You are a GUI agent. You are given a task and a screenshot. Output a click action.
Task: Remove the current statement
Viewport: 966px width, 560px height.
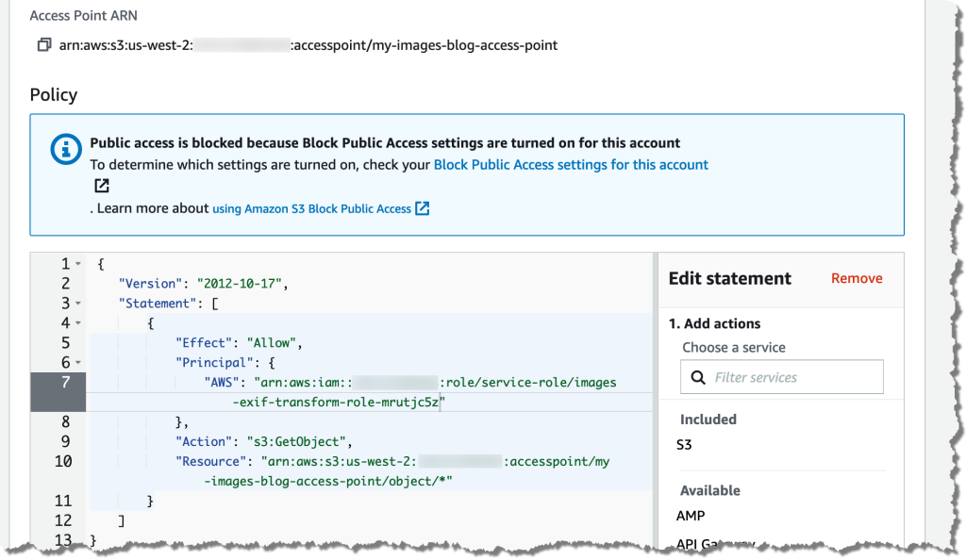[857, 278]
